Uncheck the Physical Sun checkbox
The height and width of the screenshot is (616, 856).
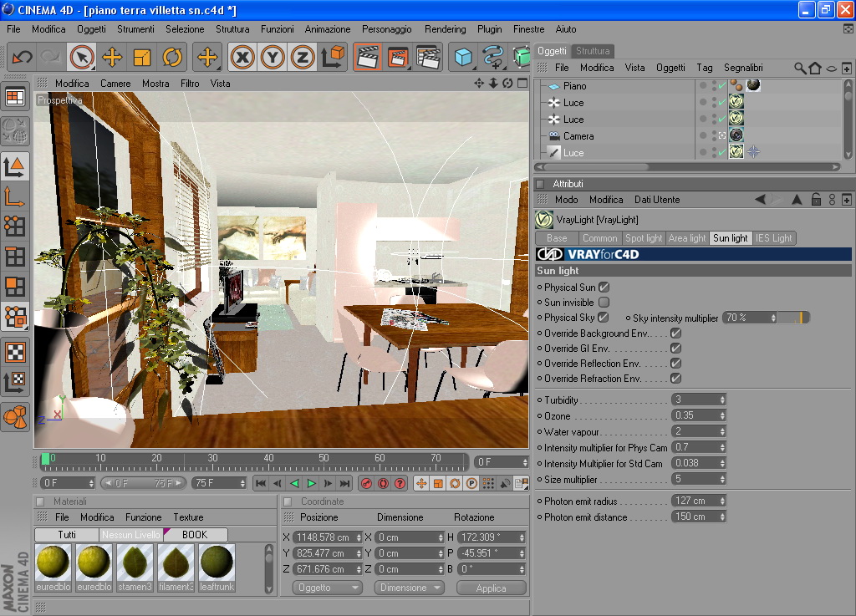tap(604, 287)
